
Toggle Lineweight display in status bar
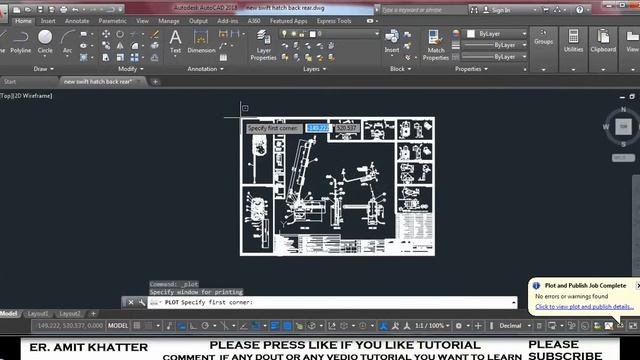(x=275, y=326)
